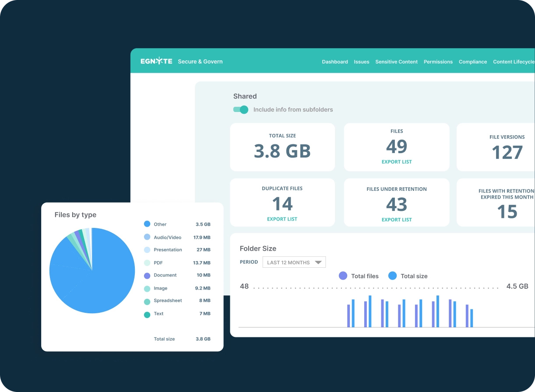Click Export List under Duplicate Files
The image size is (535, 392).
(x=282, y=219)
